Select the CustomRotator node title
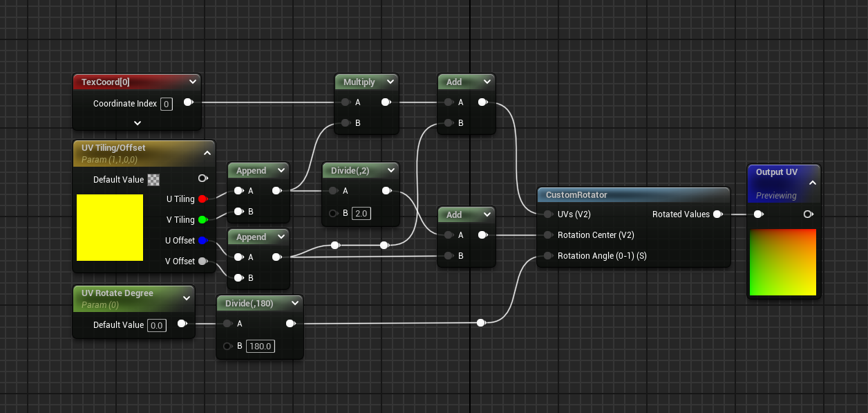The image size is (868, 413). pyautogui.click(x=577, y=195)
